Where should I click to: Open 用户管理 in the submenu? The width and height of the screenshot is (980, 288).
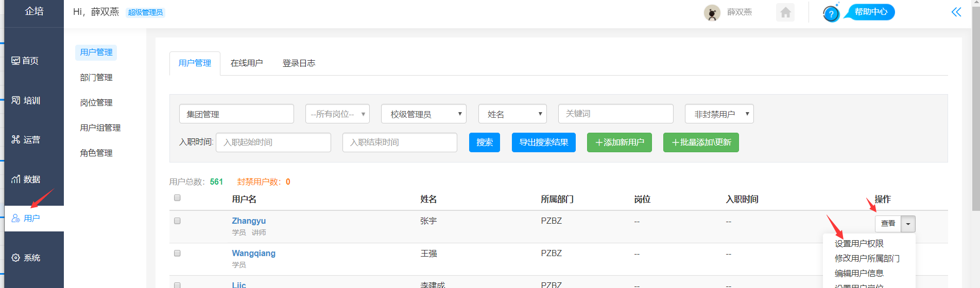[96, 52]
